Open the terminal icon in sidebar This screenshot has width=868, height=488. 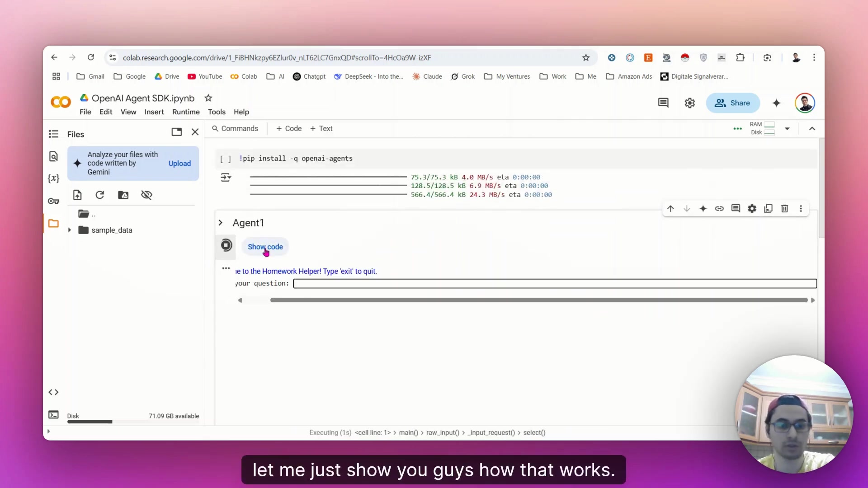(53, 415)
